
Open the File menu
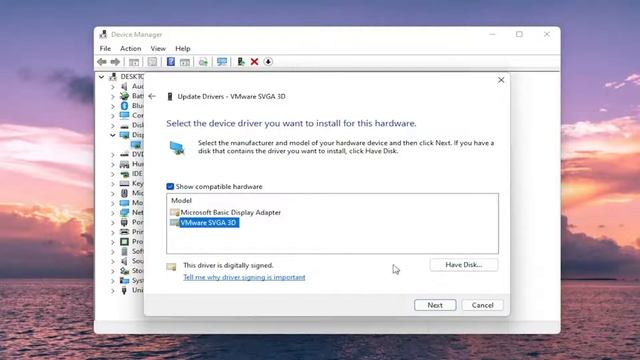(105, 48)
